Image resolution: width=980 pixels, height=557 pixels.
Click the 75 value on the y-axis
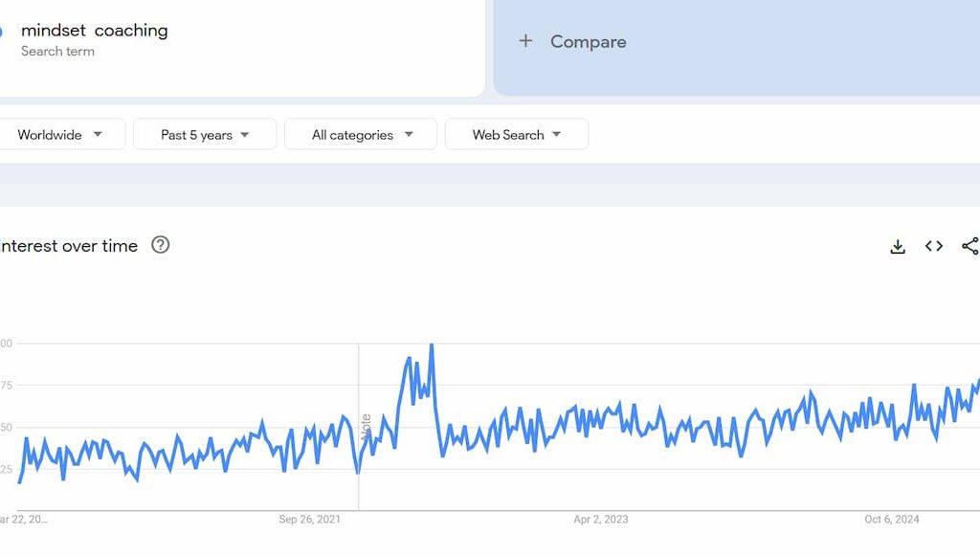pyautogui.click(x=7, y=386)
